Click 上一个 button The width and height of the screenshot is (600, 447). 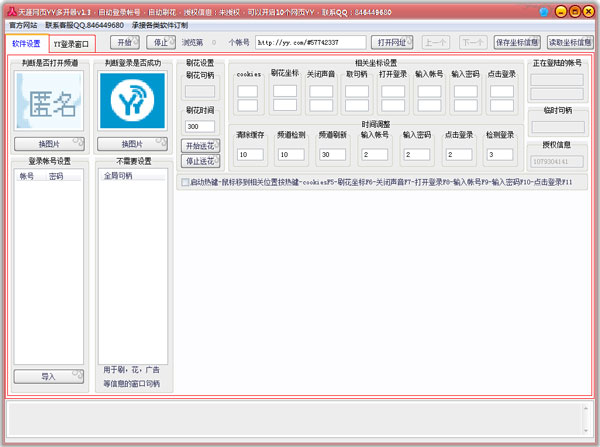(436, 42)
